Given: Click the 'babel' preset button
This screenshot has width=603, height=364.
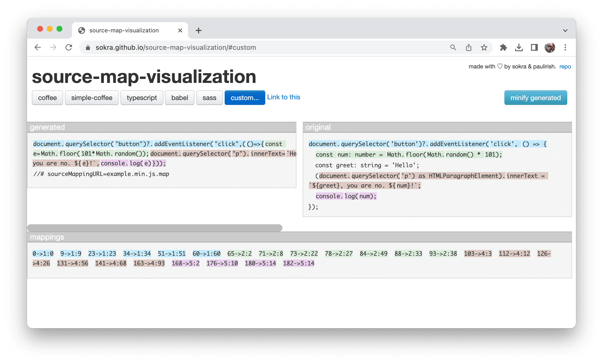Looking at the screenshot, I should pyautogui.click(x=179, y=97).
